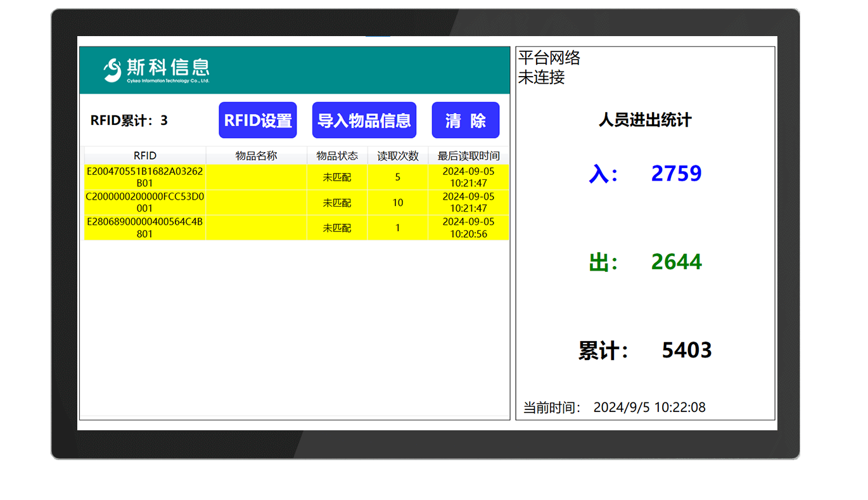Click the read count value 10
868x500 pixels.
tap(397, 202)
